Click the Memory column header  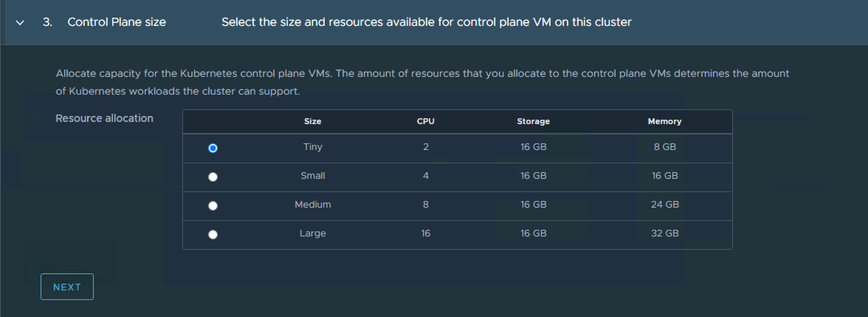pos(665,121)
